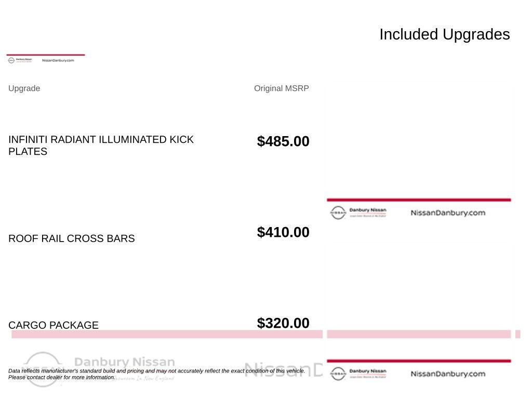The height and width of the screenshot is (399, 532).
Task: Click the Nissan circle logo beside the $410.00 price
Action: click(x=338, y=212)
